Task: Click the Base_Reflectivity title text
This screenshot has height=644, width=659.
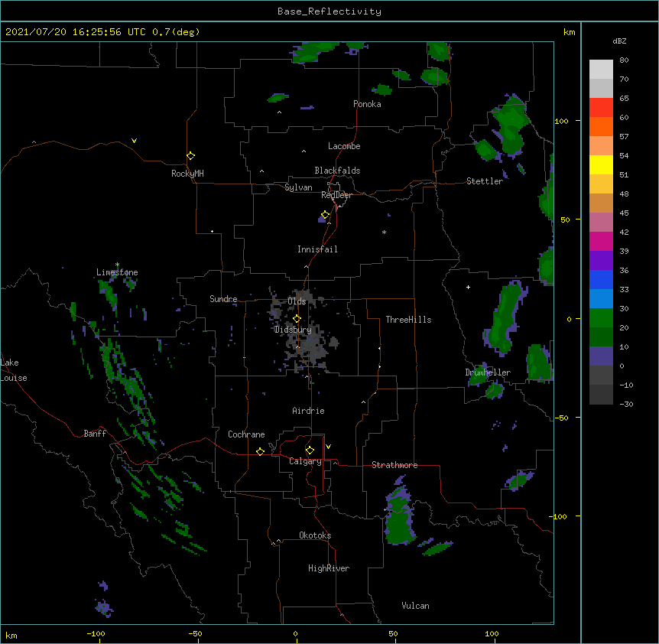Action: (x=329, y=11)
